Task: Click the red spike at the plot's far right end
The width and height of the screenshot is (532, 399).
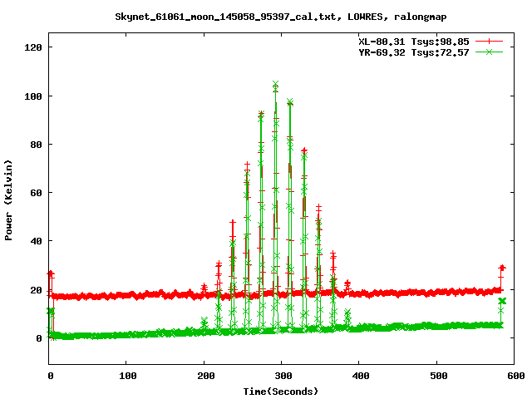Action: [502, 268]
